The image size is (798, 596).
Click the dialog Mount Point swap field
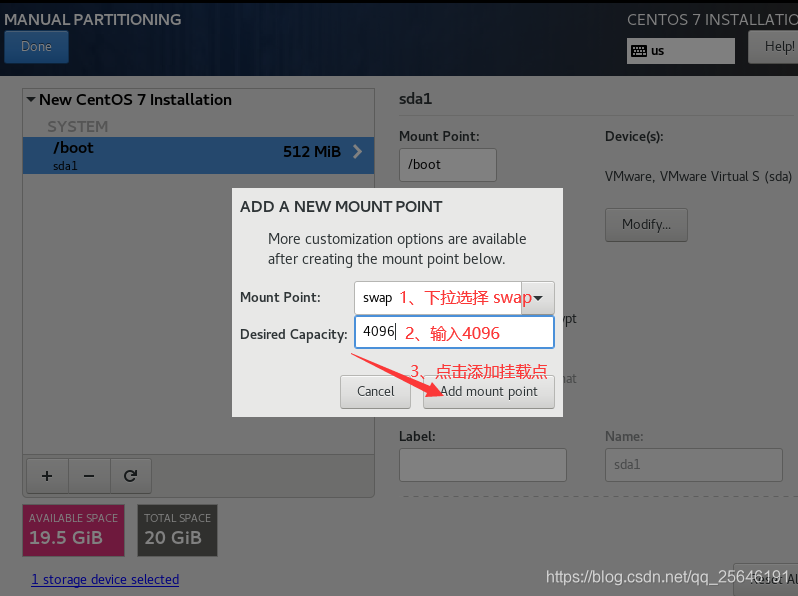click(x=438, y=298)
